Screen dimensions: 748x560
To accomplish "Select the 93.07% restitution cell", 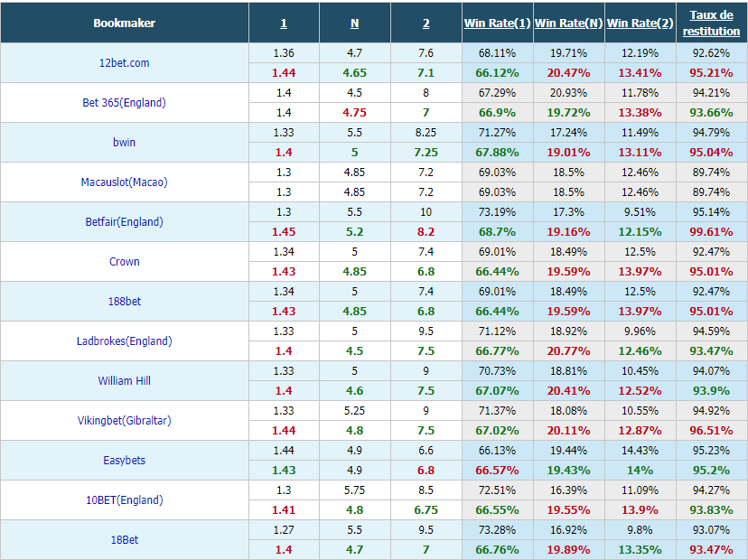I will pos(711,530).
